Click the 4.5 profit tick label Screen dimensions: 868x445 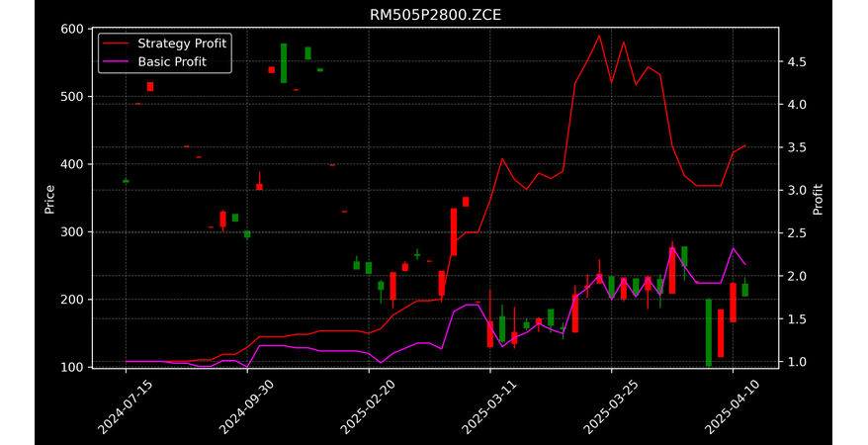(x=796, y=61)
